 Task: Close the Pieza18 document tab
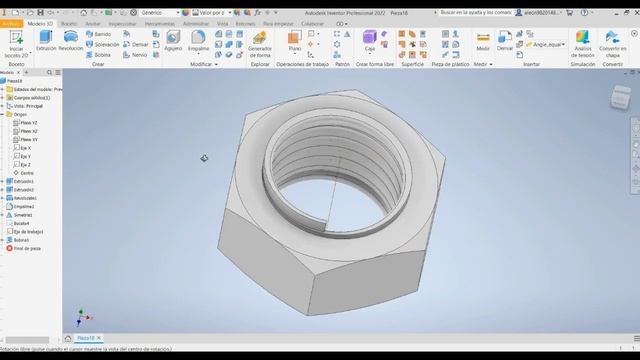coord(99,338)
